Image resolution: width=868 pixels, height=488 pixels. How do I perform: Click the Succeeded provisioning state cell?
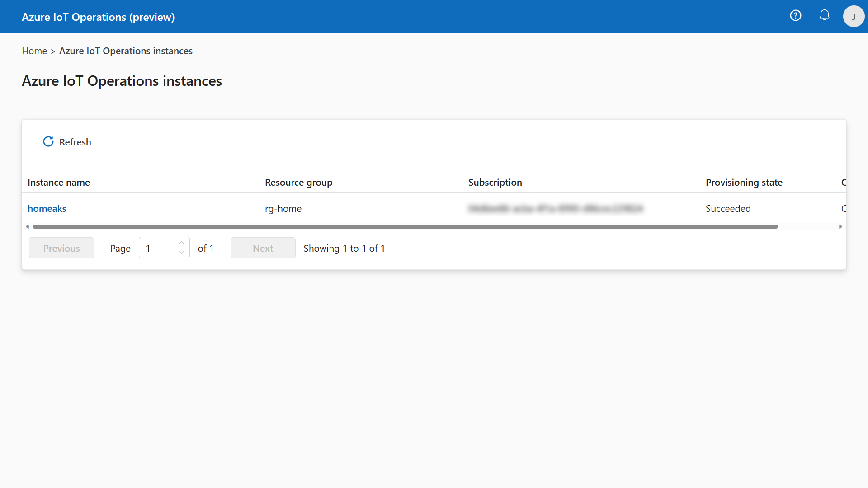pos(728,208)
